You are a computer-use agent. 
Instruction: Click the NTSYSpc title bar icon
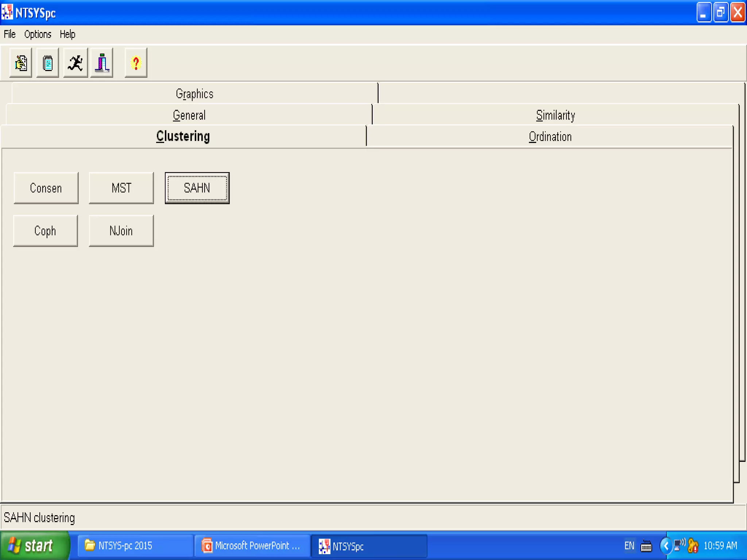pos(7,12)
